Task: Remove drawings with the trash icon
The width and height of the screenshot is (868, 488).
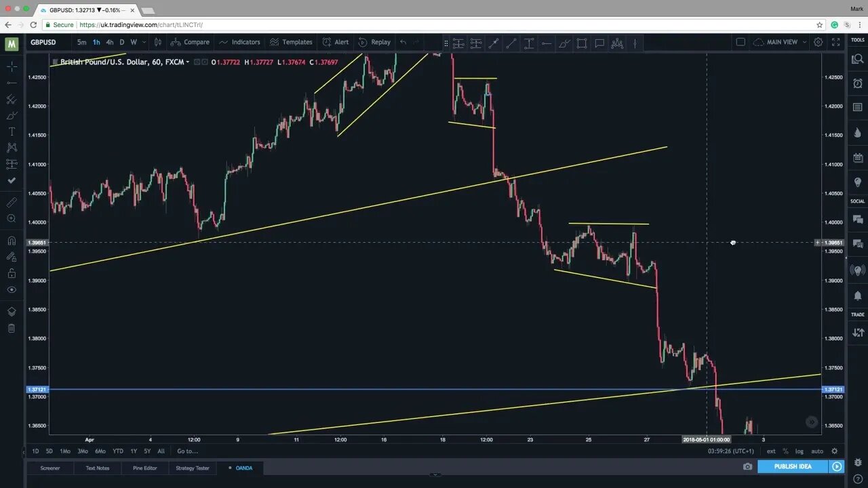Action: pos(12,328)
